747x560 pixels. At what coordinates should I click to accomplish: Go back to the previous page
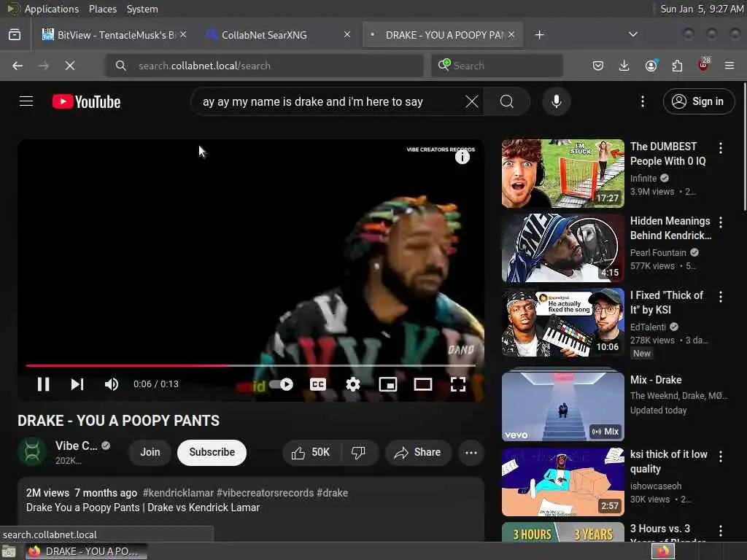click(x=18, y=66)
